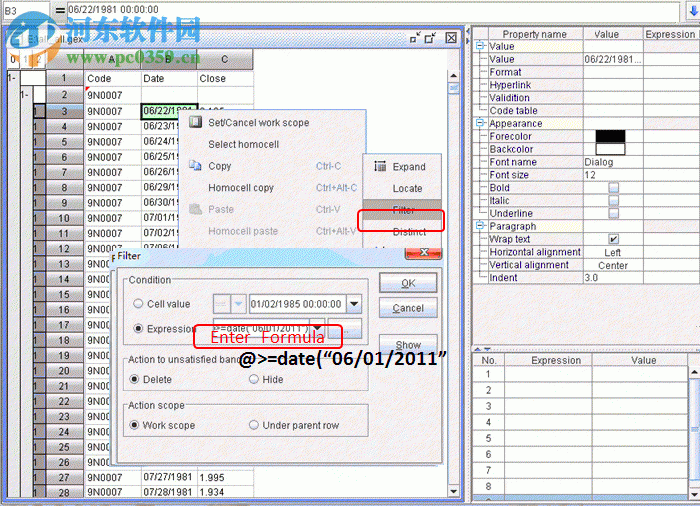Collapse the Paragraph property group

(x=481, y=227)
